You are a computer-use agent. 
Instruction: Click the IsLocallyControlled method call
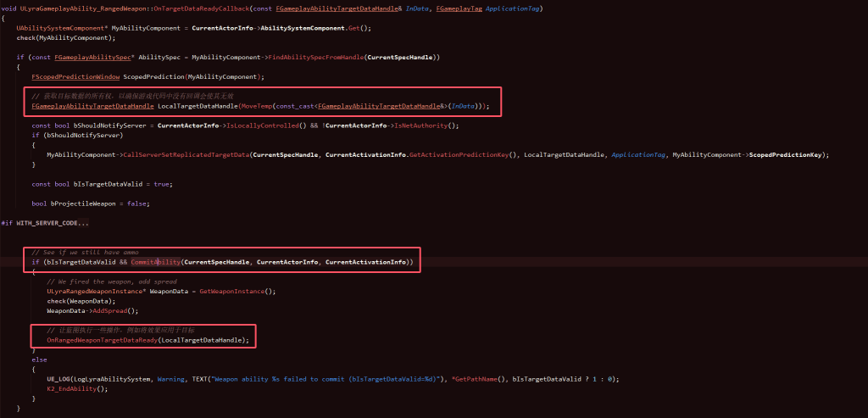click(259, 125)
